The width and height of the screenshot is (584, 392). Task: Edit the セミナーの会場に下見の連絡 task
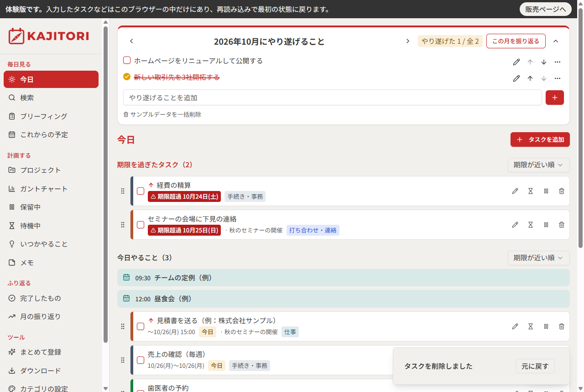click(515, 225)
